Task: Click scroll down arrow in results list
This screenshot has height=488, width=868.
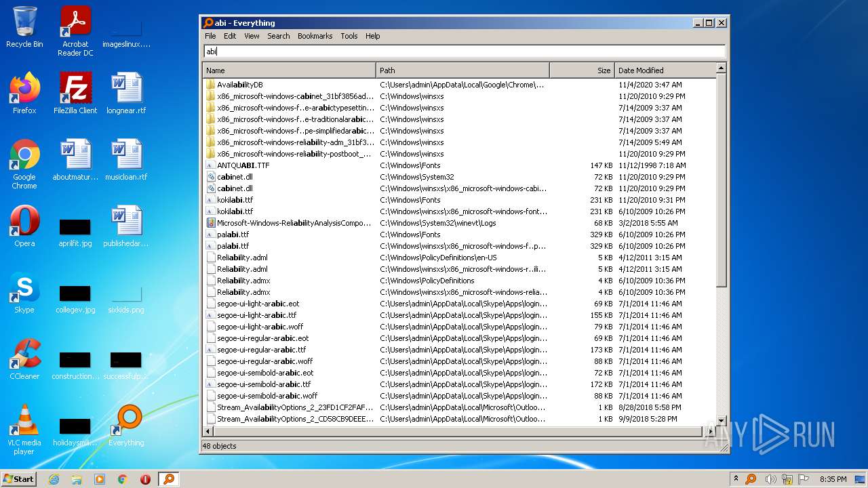Action: coord(721,421)
